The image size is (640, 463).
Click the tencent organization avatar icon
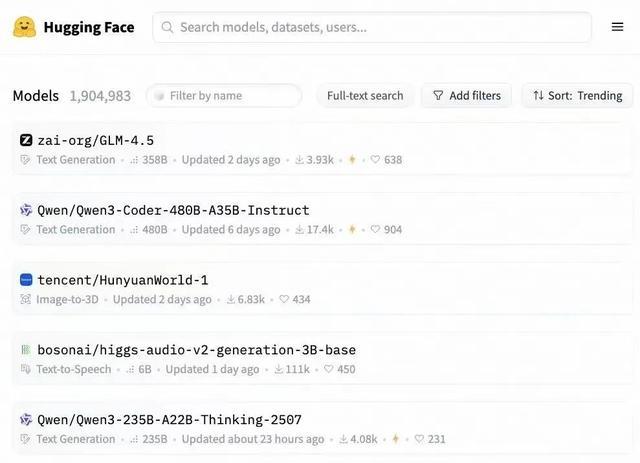coord(26,280)
